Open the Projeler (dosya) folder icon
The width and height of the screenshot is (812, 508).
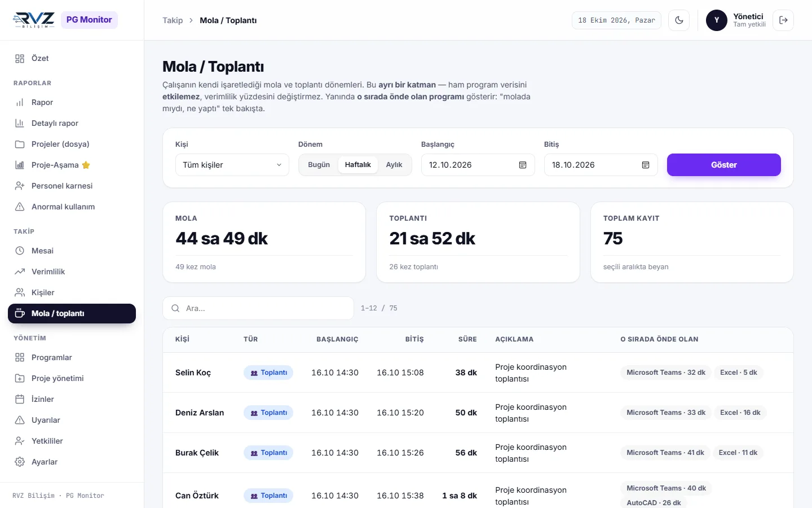tap(20, 144)
